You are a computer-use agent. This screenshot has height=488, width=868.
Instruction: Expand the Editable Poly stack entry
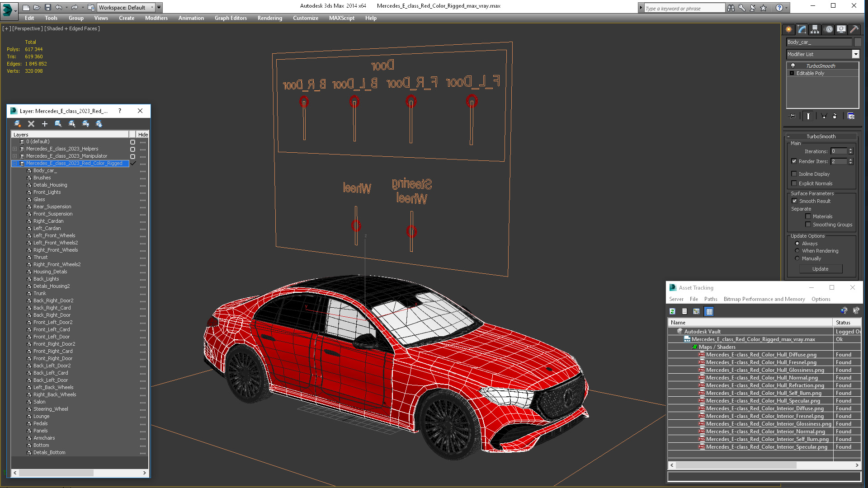[x=792, y=73]
